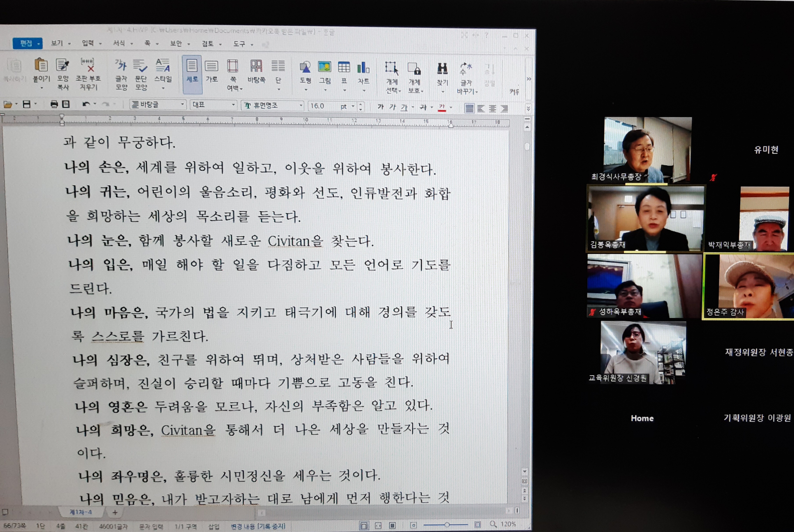The height and width of the screenshot is (532, 794).
Task: Click 삽입 mode in status bar
Action: (214, 526)
